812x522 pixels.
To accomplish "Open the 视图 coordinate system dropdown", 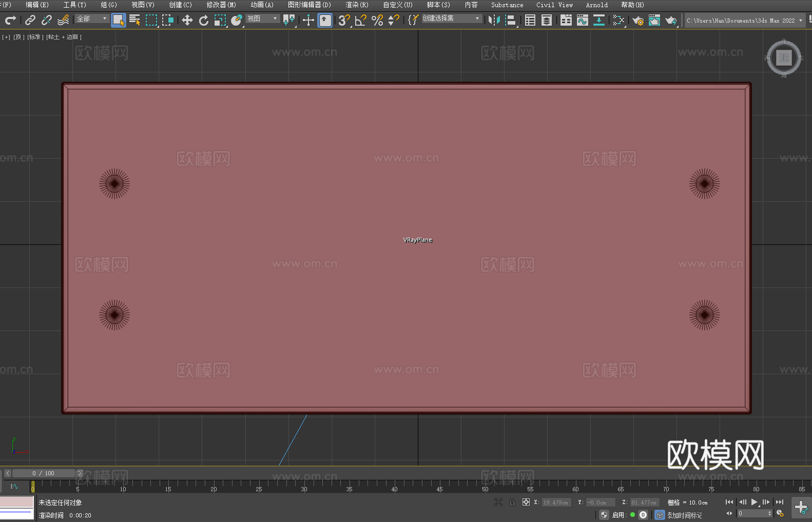I will coord(262,18).
